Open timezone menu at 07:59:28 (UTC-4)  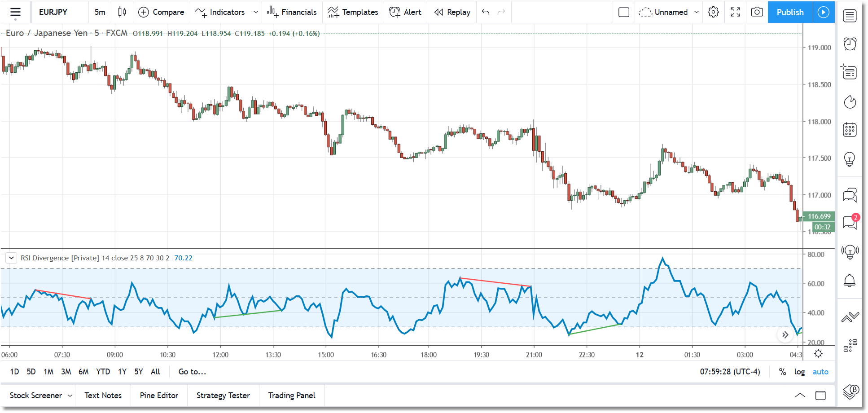tap(730, 372)
